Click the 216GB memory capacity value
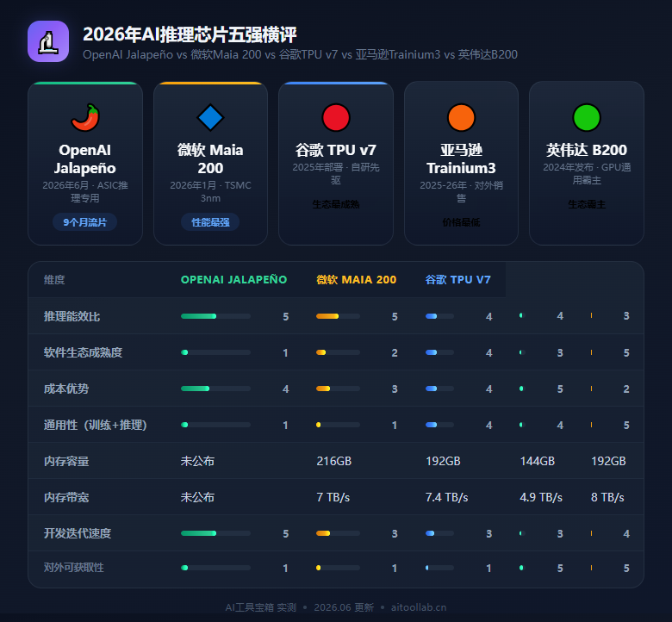 (x=334, y=461)
